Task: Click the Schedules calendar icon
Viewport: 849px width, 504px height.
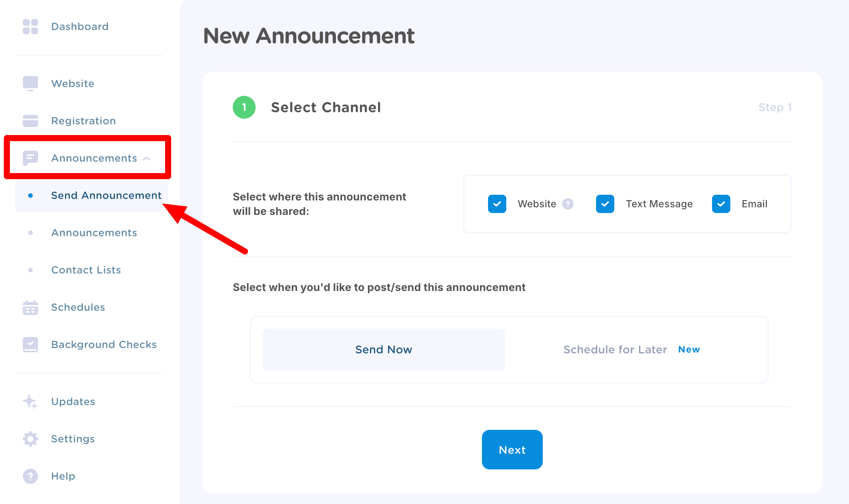Action: pyautogui.click(x=30, y=307)
